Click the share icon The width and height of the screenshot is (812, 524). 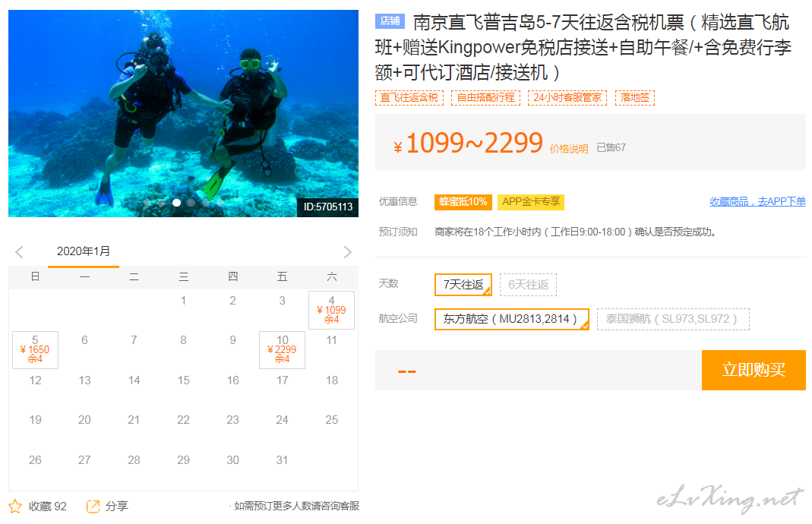[93, 506]
